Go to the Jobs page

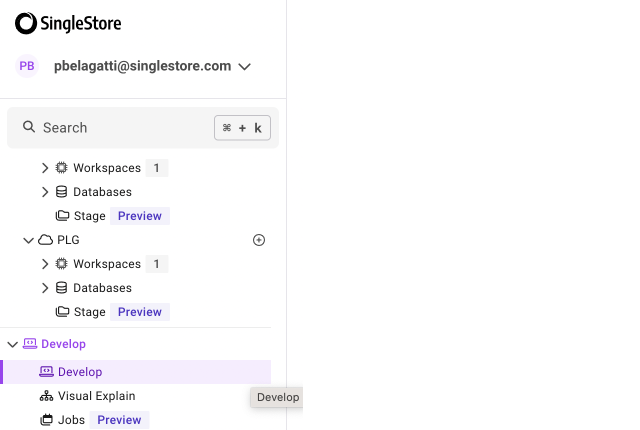pyautogui.click(x=71, y=420)
